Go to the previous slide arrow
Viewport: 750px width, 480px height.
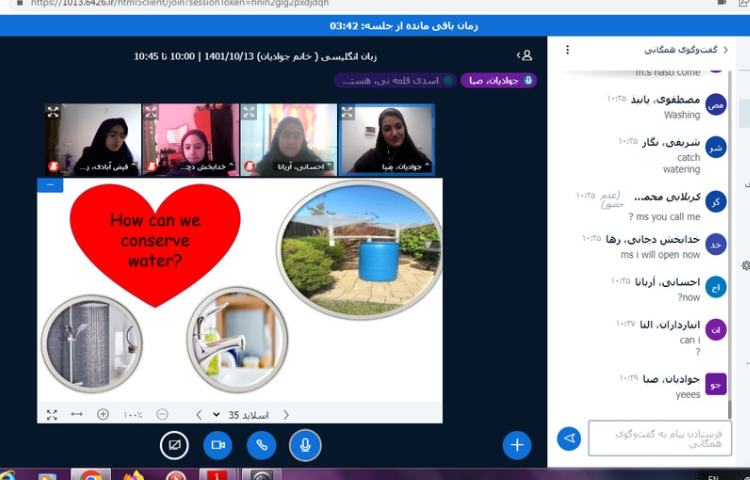tap(199, 415)
